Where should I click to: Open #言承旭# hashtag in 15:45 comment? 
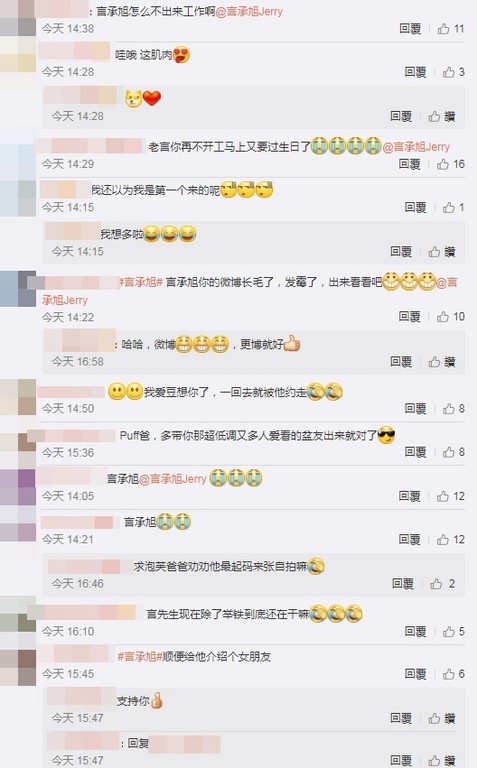point(140,657)
